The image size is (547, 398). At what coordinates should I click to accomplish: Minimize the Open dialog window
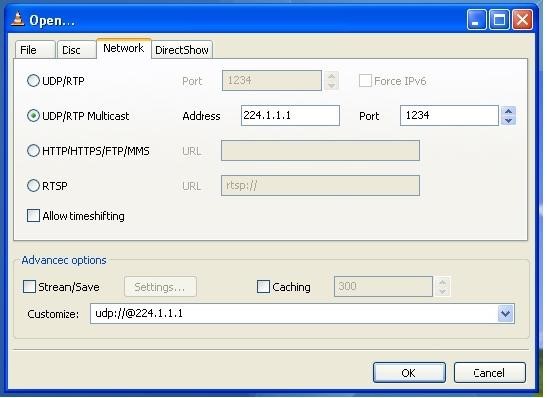[x=476, y=20]
